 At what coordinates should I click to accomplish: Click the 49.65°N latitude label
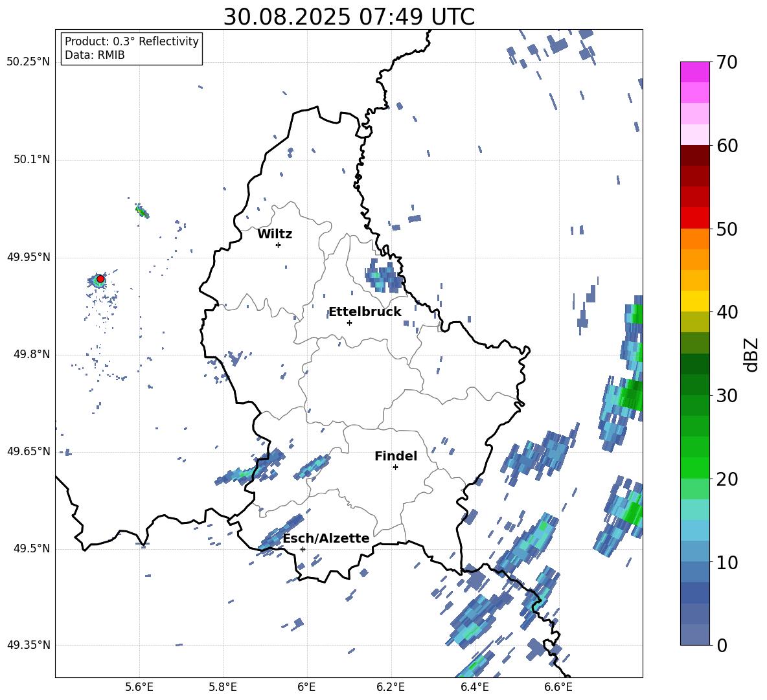click(29, 451)
